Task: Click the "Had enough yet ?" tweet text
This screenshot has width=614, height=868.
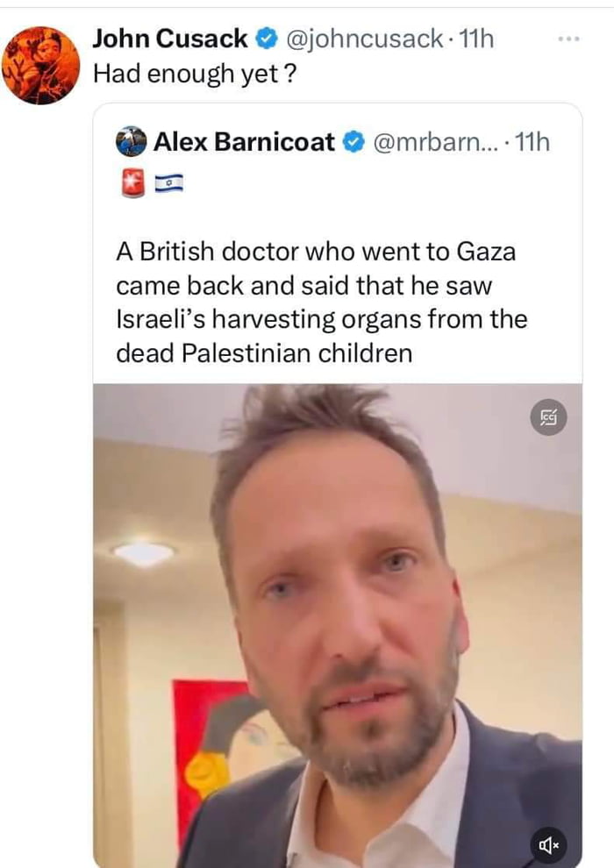Action: 195,74
